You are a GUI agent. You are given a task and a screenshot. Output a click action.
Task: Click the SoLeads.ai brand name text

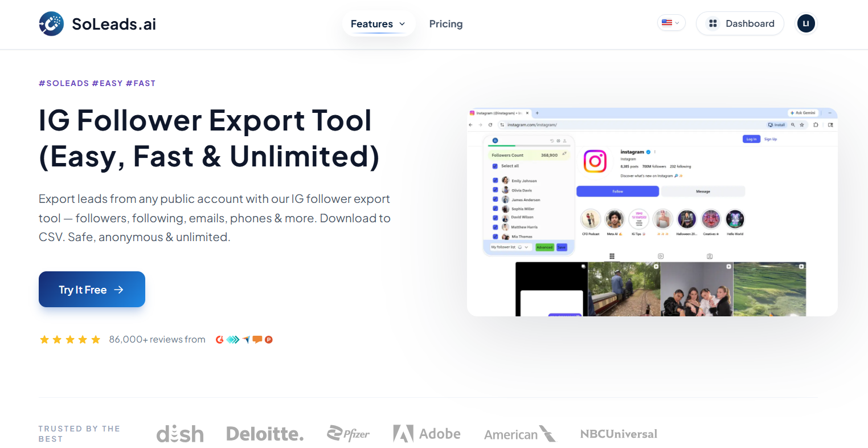[x=114, y=24]
